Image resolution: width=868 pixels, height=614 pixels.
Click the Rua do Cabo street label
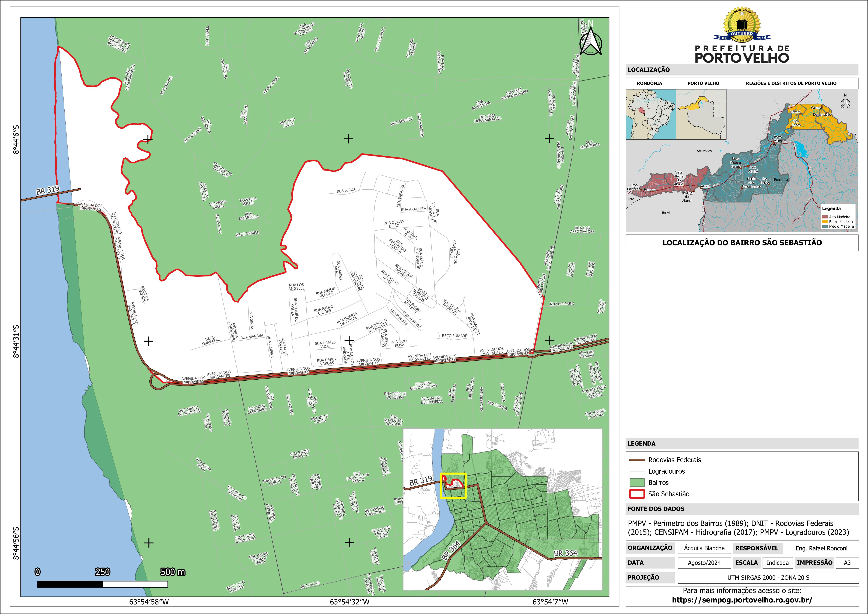tap(562, 304)
